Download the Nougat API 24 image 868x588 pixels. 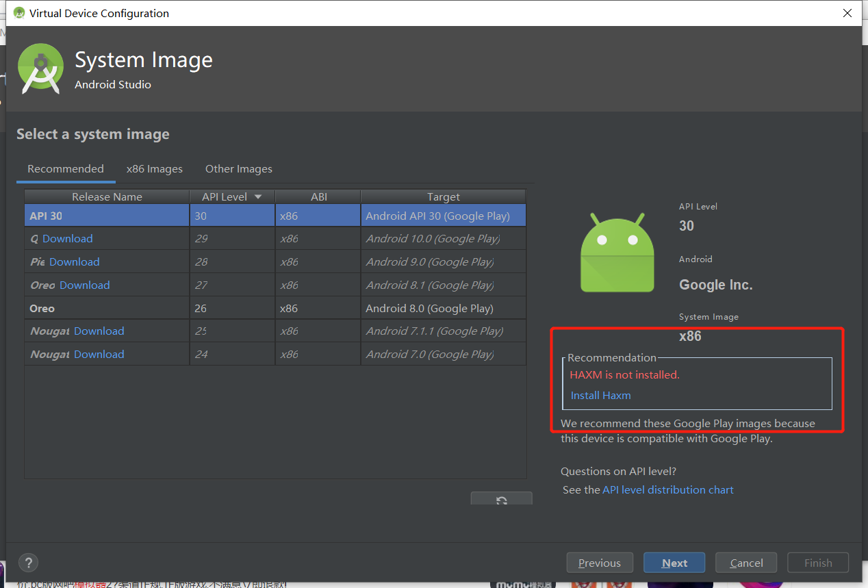coord(99,354)
